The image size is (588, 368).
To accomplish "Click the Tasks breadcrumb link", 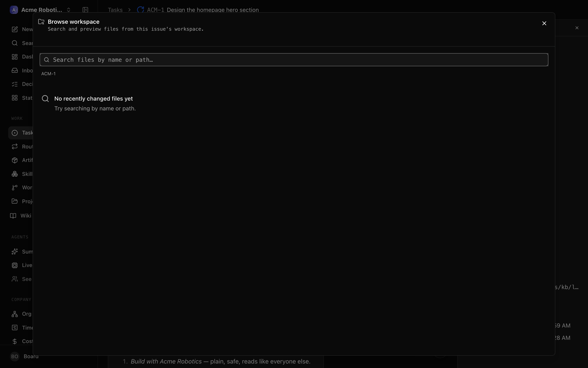I will coord(115,10).
